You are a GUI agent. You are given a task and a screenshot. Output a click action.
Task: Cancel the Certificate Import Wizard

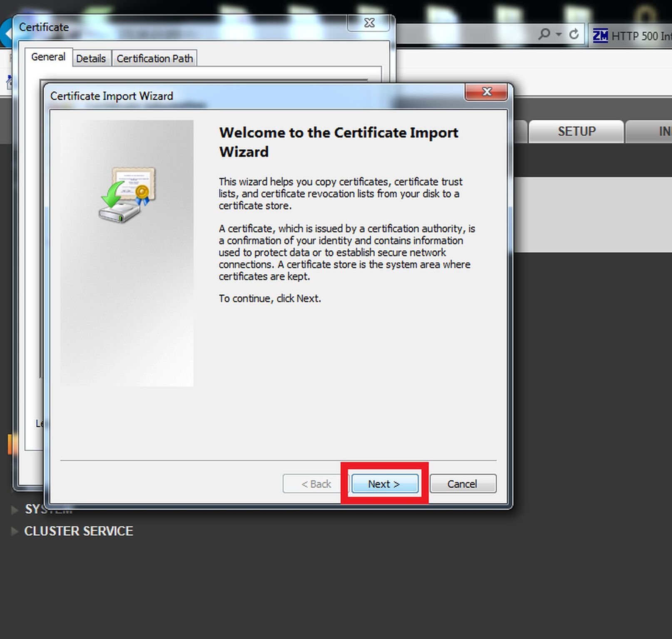(463, 484)
